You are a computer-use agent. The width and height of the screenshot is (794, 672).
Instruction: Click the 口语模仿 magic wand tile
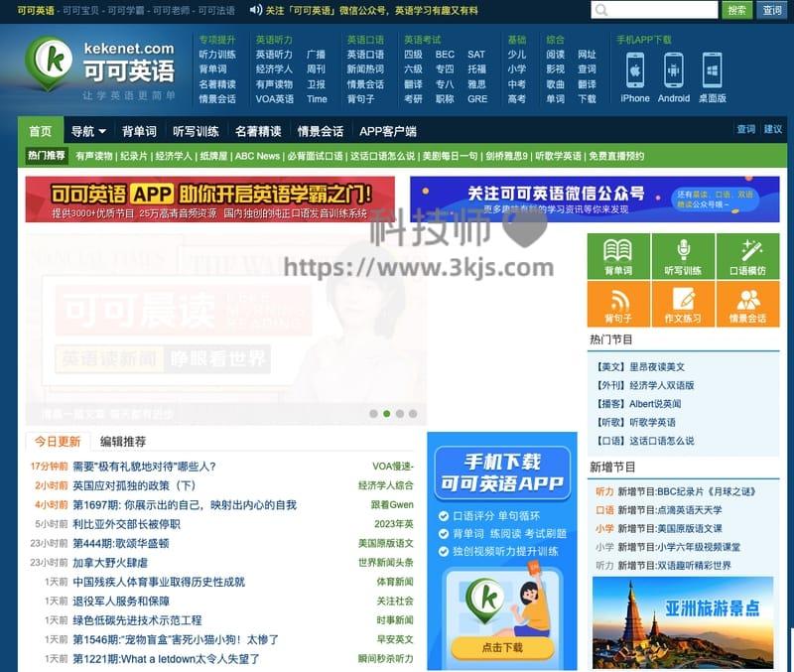748,256
